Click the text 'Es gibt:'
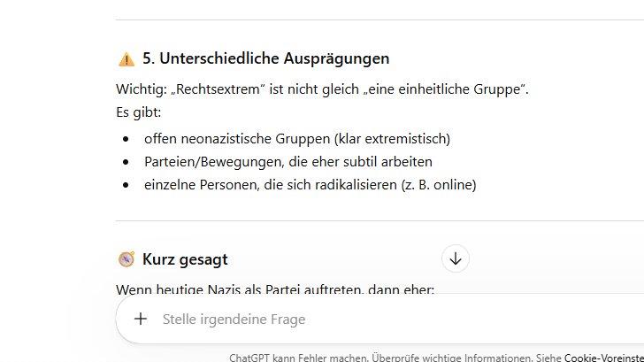The height and width of the screenshot is (362, 644). pos(138,112)
